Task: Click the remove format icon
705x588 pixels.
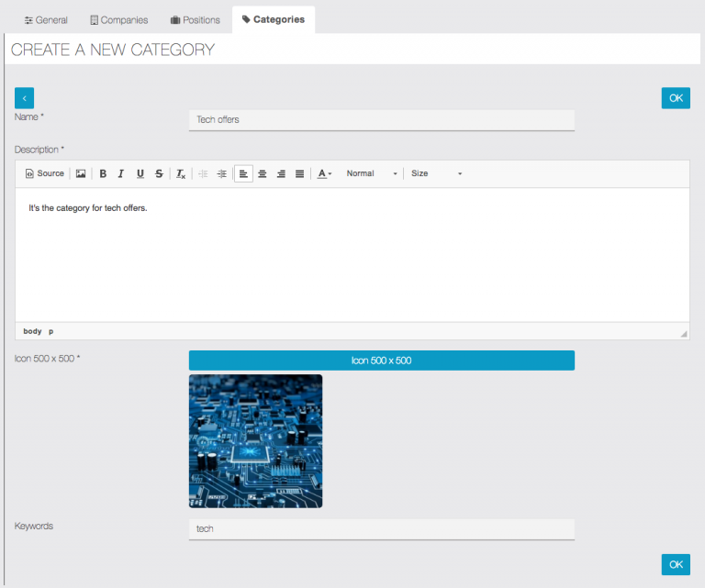Action: (181, 173)
